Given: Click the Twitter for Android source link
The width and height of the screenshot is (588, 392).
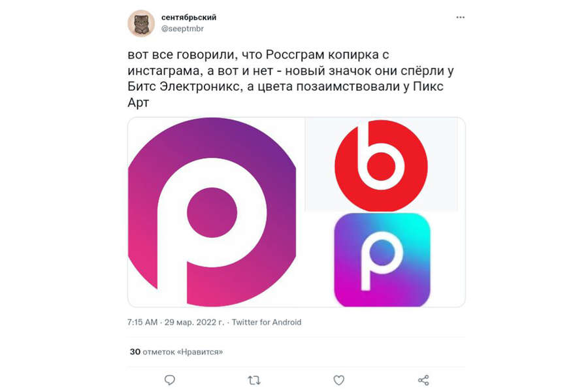Looking at the screenshot, I should [x=267, y=322].
